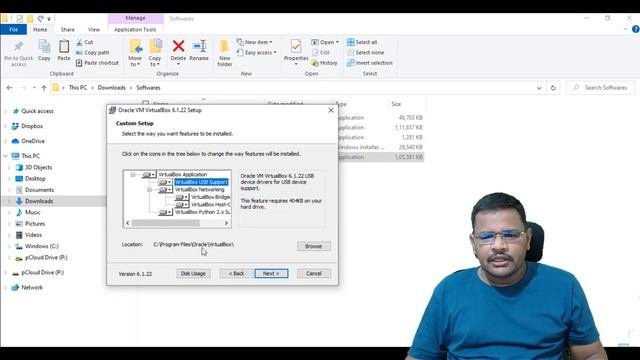The image size is (640, 360).
Task: Switch to the Share ribbon tab
Action: coord(67,29)
